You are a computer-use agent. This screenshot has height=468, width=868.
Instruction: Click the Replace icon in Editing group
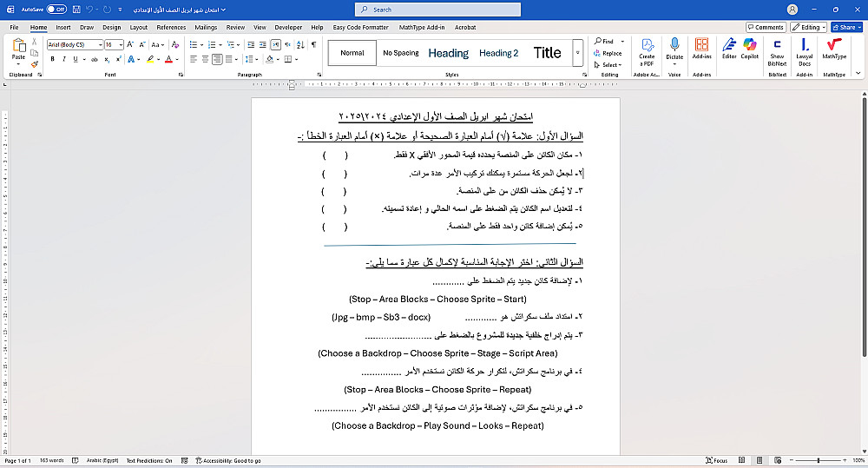(x=608, y=53)
